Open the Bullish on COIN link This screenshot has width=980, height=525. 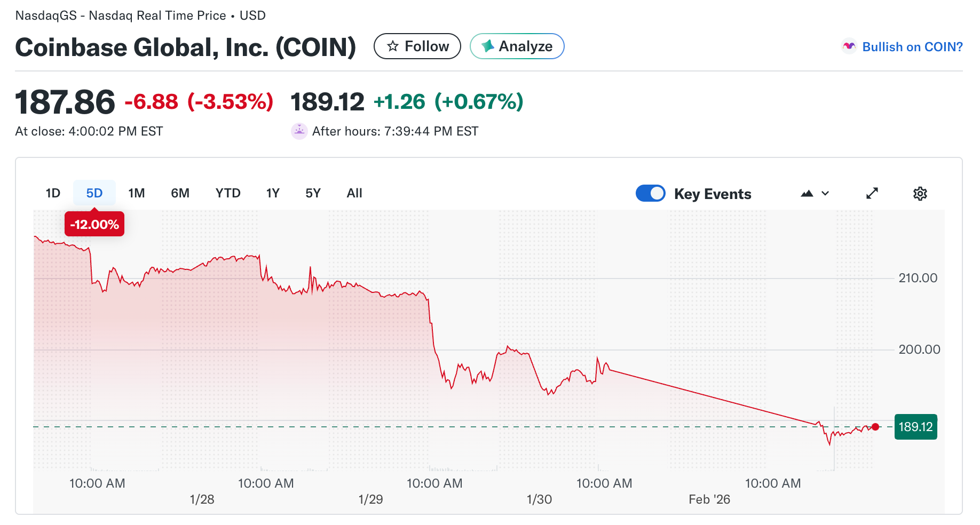[x=912, y=47]
